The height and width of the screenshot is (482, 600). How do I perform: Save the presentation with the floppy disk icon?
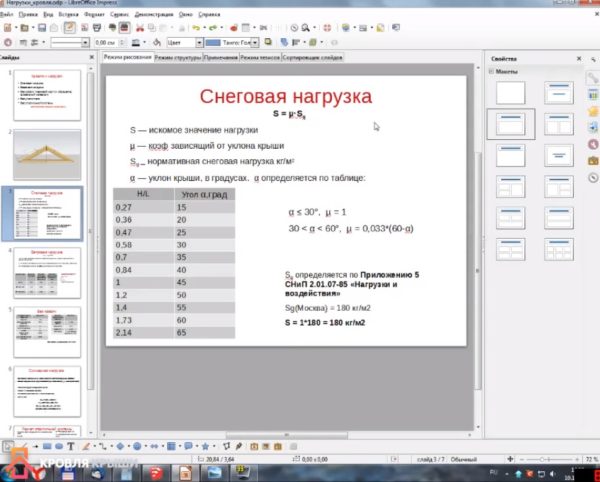pos(42,28)
